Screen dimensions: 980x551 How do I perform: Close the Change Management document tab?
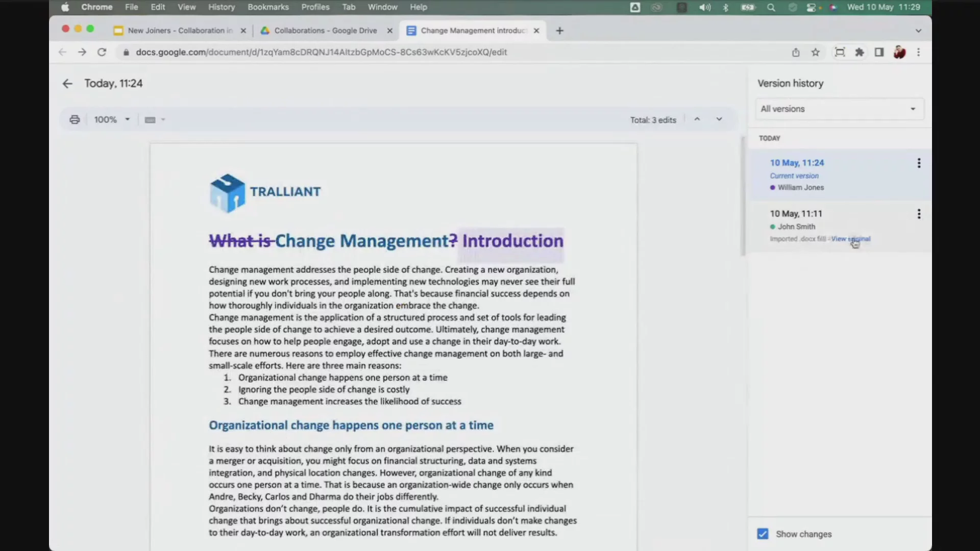point(536,31)
